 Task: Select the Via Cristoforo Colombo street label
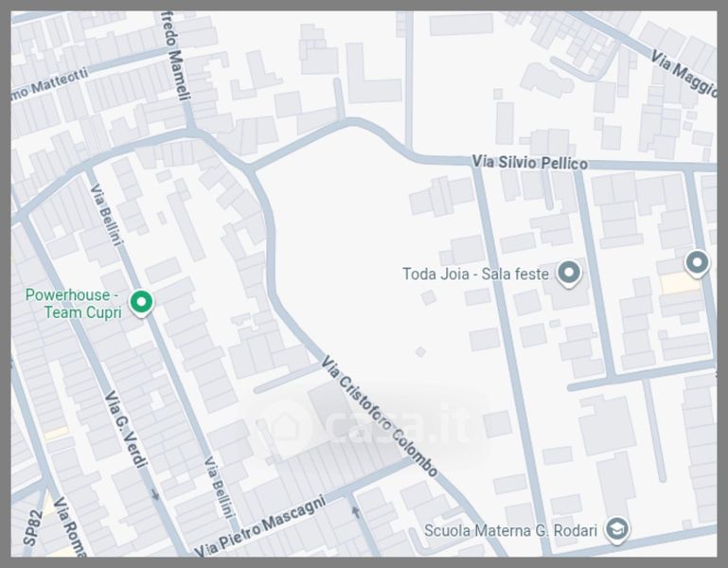point(379,416)
